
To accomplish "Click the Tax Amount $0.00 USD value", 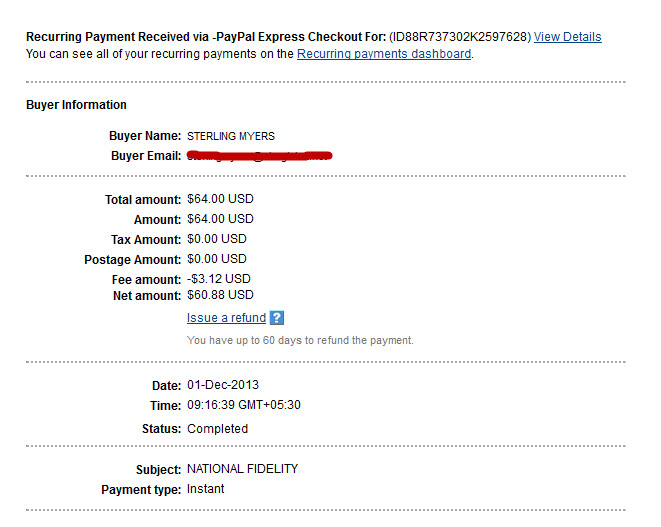I will [217, 239].
